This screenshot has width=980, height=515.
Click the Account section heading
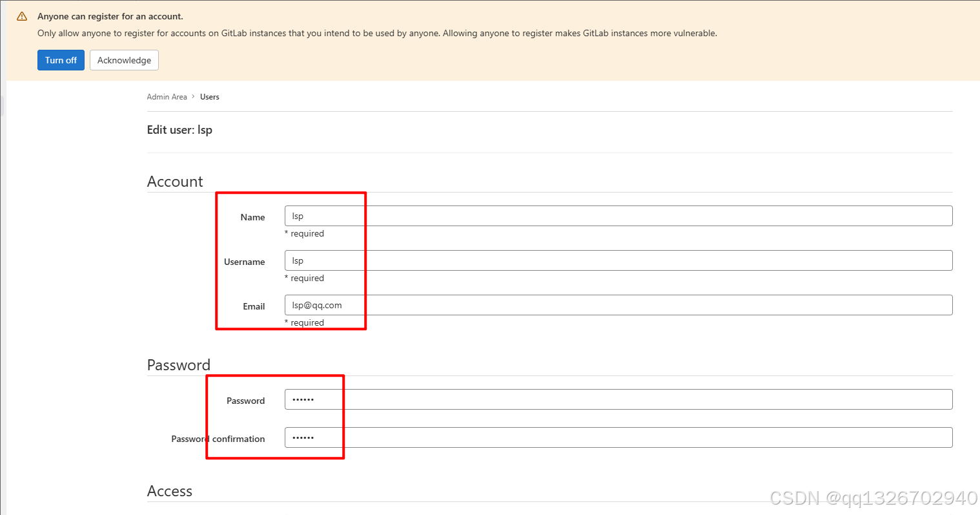click(x=175, y=182)
